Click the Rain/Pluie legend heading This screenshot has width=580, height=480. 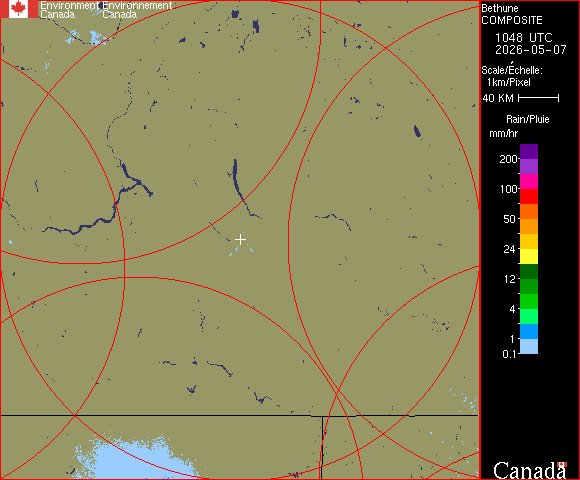click(527, 120)
